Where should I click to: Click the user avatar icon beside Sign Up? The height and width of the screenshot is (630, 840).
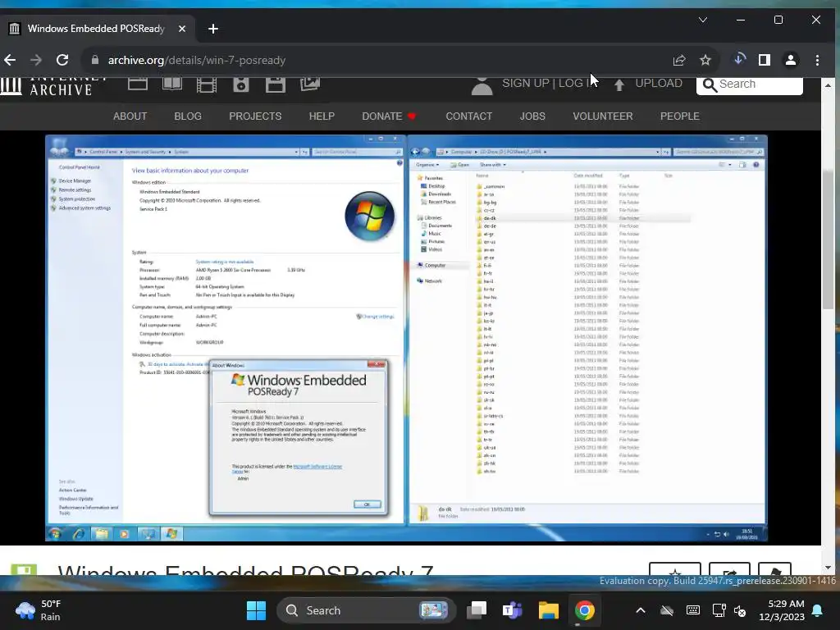point(482,86)
